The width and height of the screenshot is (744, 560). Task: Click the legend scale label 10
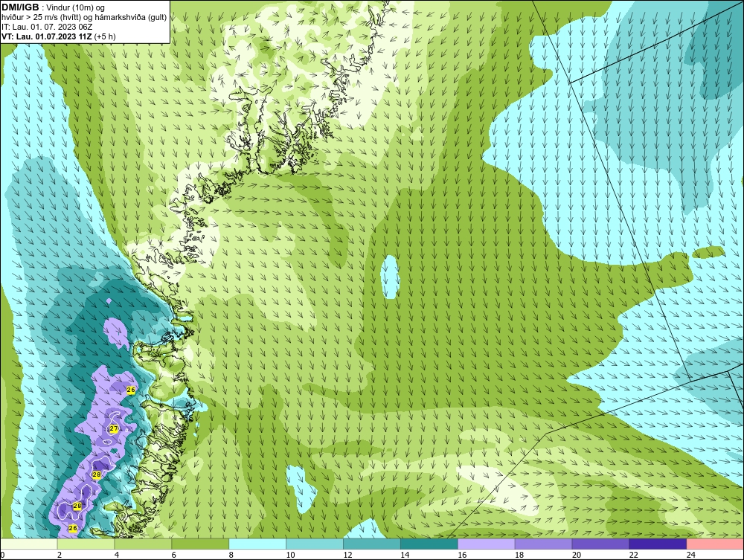tap(290, 555)
